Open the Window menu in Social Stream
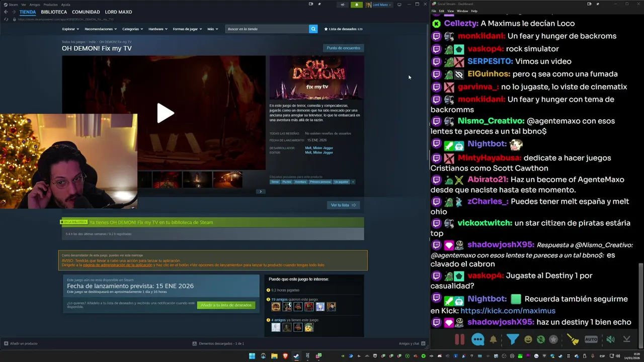 pos(462,11)
